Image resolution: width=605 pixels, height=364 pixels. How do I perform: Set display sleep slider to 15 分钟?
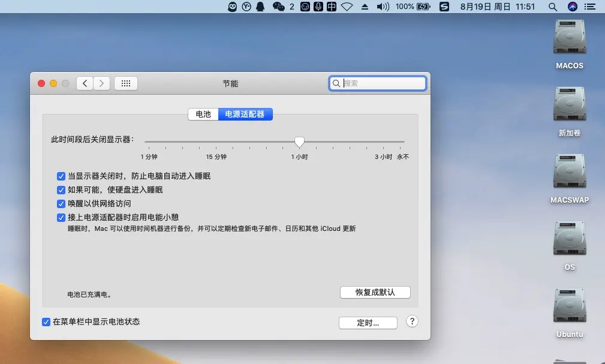pyautogui.click(x=216, y=142)
